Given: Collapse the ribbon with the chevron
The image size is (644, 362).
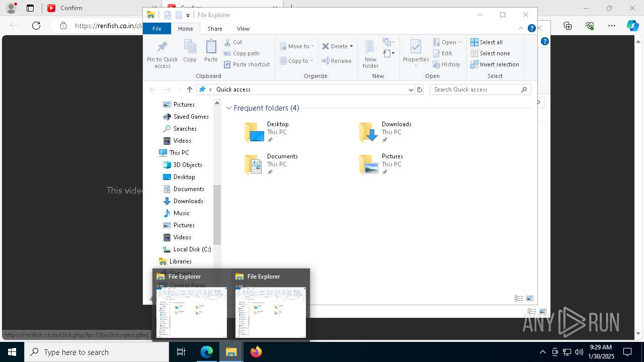Looking at the screenshot, I should pos(521,29).
